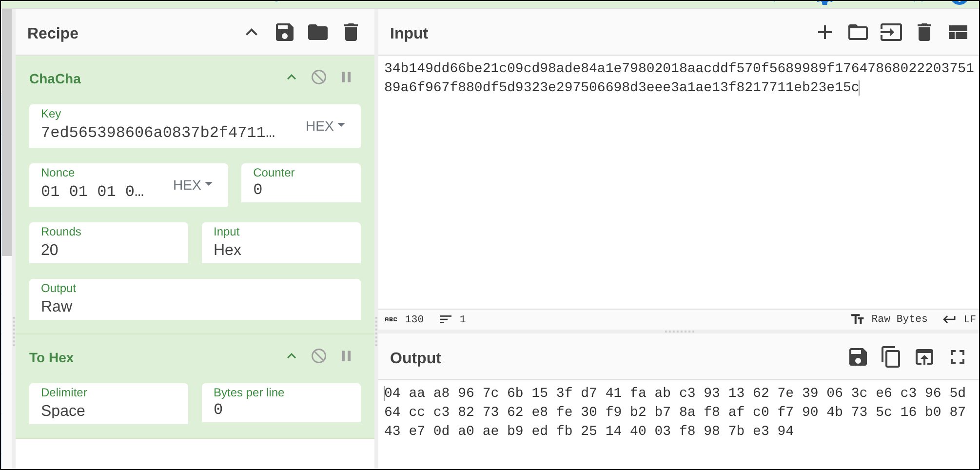Viewport: 980px width, 470px height.
Task: Collapse the ChaCha operation panel
Action: (292, 77)
